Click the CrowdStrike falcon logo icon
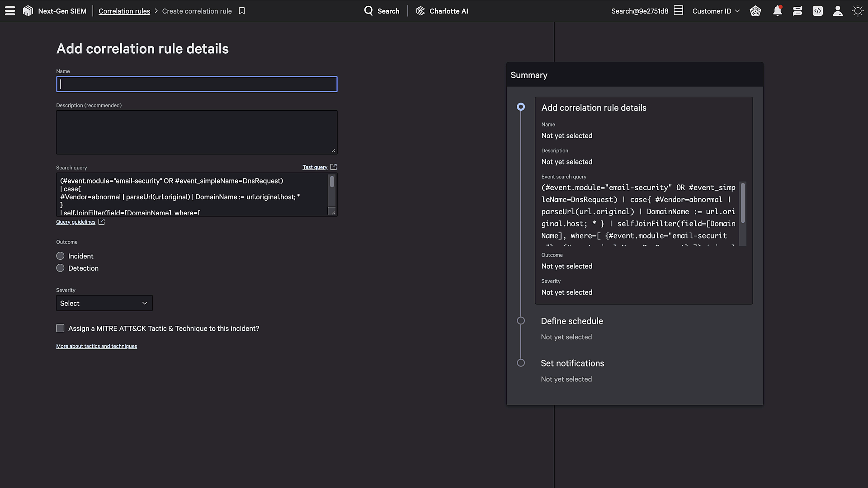 coord(28,11)
